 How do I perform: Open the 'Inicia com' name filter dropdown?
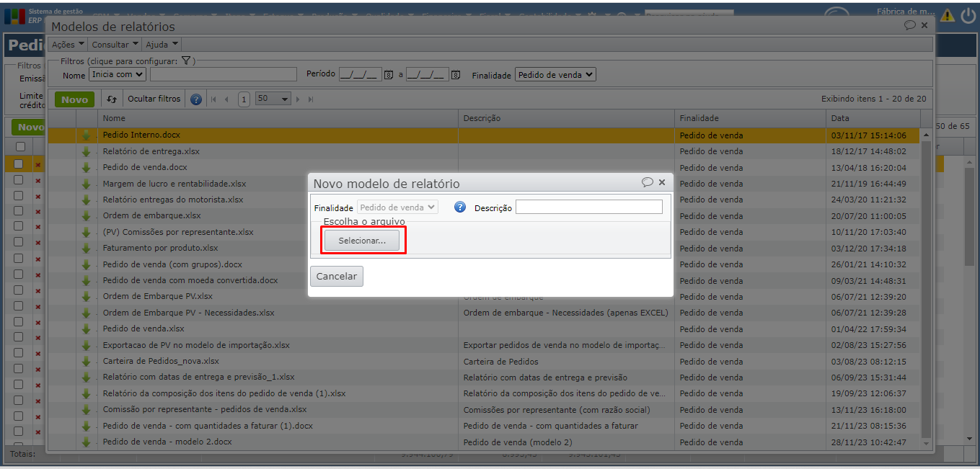pyautogui.click(x=118, y=74)
